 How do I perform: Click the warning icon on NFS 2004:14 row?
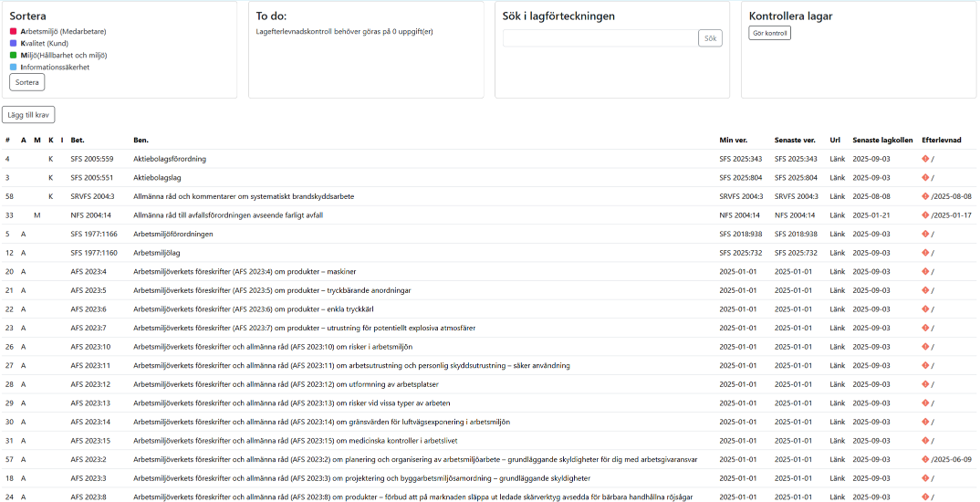[x=925, y=215]
